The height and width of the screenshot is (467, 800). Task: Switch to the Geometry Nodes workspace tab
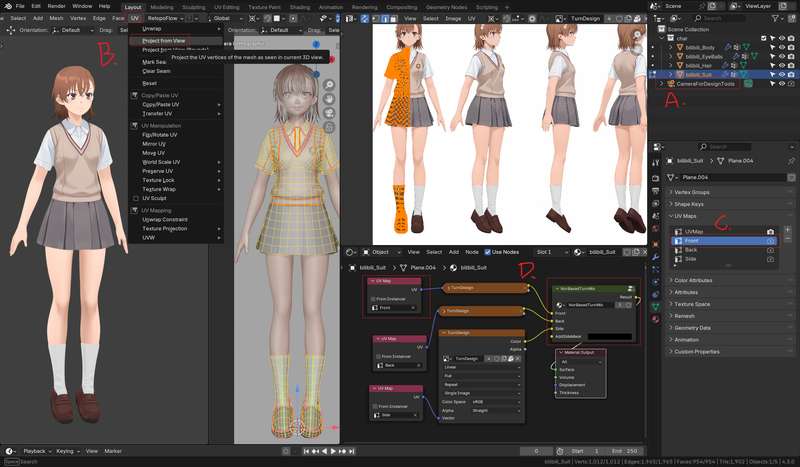coord(446,7)
